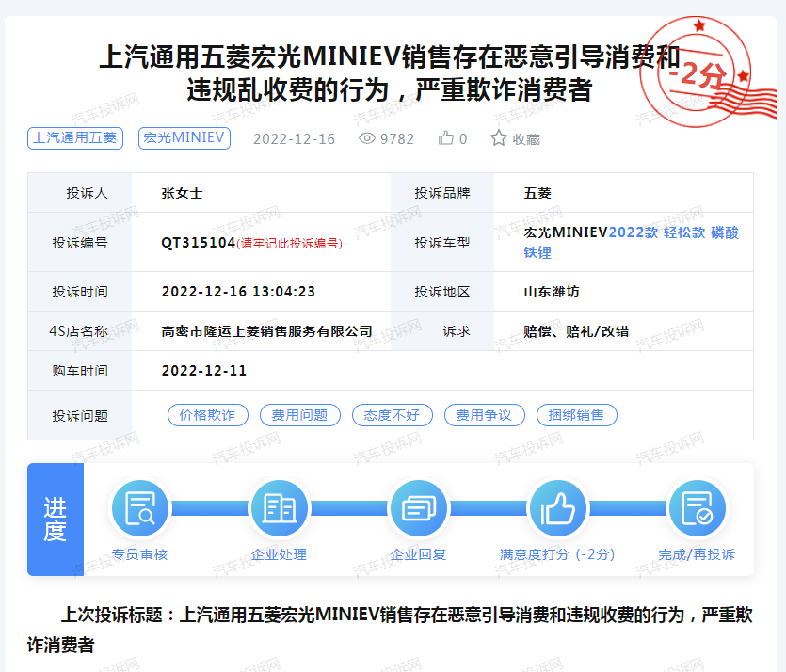This screenshot has height=672, width=786.
Task: Click the red -2分 score stamp
Action: pyautogui.click(x=701, y=75)
